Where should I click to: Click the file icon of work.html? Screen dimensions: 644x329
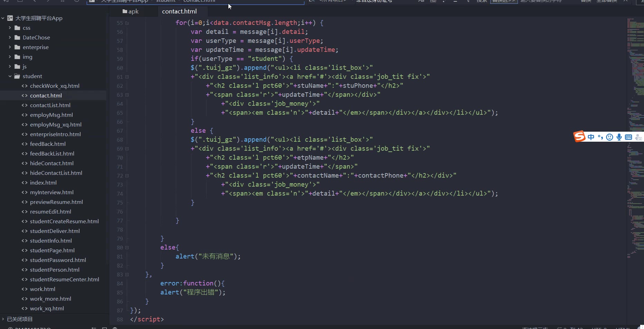(x=25, y=289)
